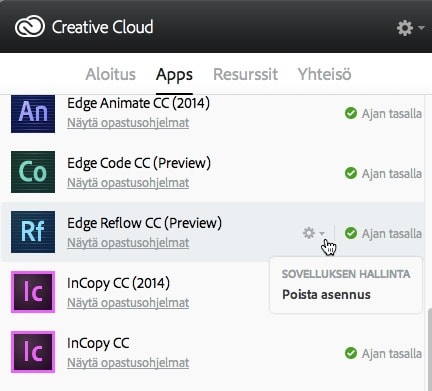Open tutorials link under InCopy CC (2014)
Image resolution: width=432 pixels, height=391 pixels.
coord(128,303)
